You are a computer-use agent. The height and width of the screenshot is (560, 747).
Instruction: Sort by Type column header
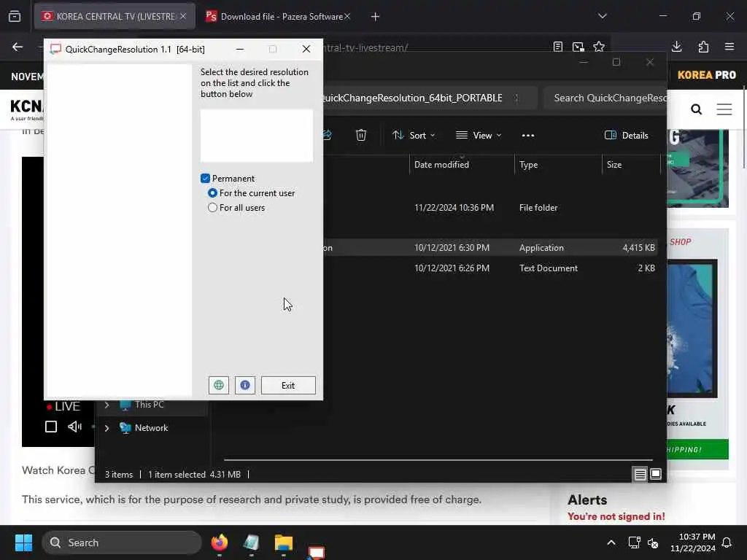pos(528,165)
